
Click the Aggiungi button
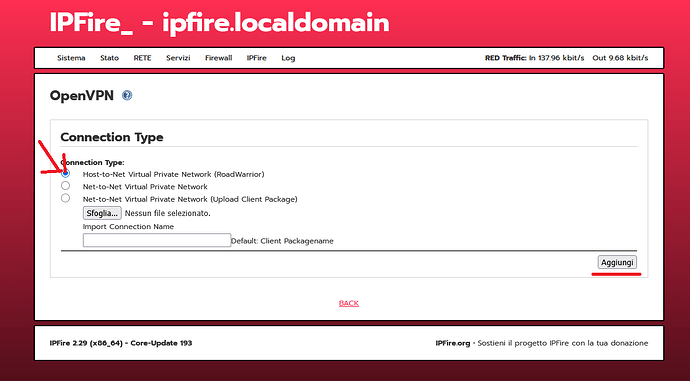pyautogui.click(x=617, y=263)
